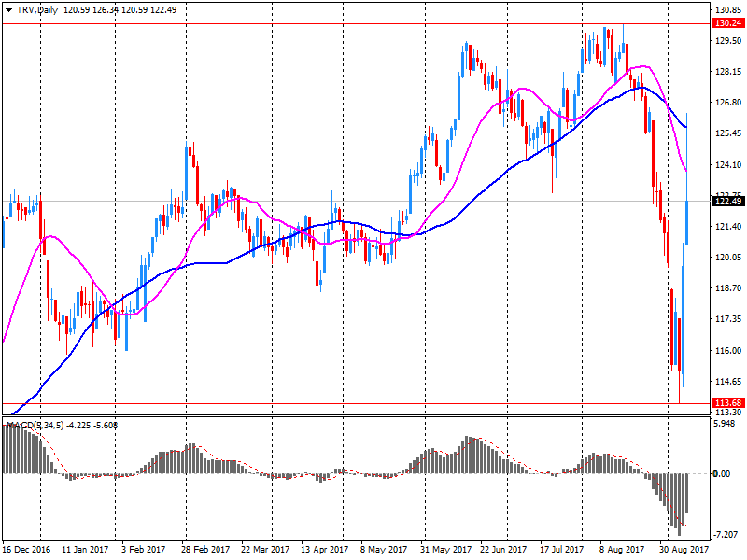Click the 28 Feb 2017 date label
Image resolution: width=747 pixels, height=560 pixels.
tap(205, 550)
